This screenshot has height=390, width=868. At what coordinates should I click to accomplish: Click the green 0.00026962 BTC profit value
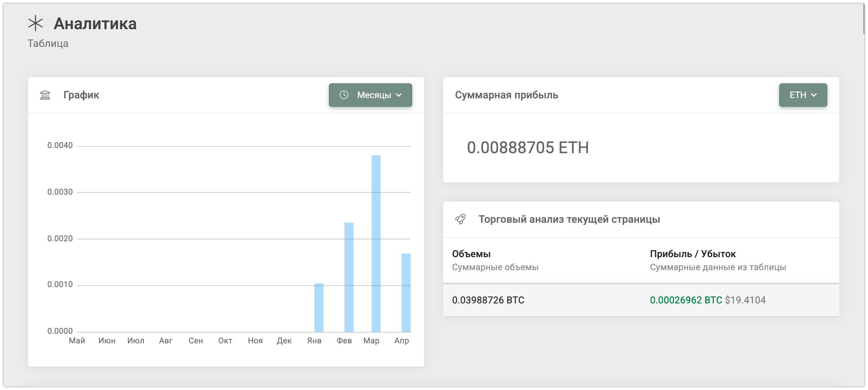pyautogui.click(x=686, y=300)
